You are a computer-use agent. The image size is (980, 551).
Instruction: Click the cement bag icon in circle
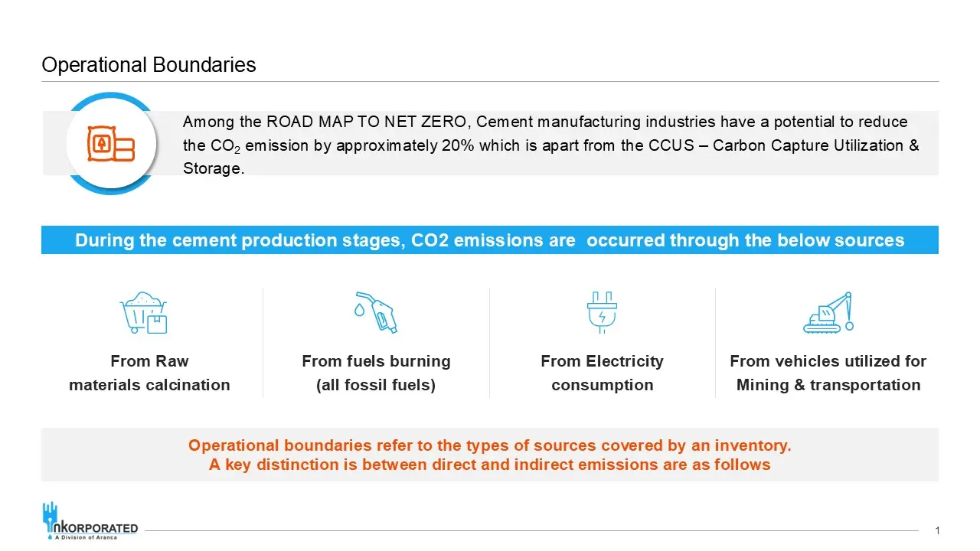tap(112, 143)
